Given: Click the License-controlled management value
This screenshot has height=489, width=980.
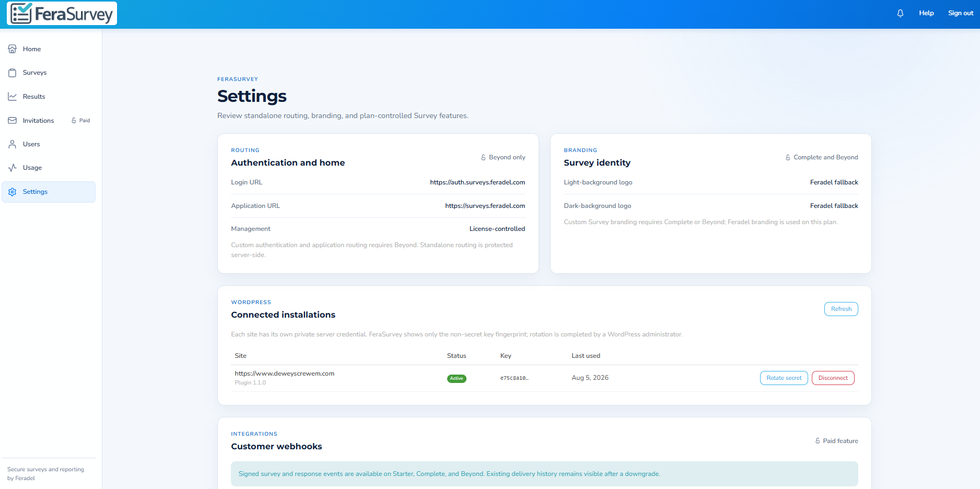Looking at the screenshot, I should pyautogui.click(x=497, y=229).
